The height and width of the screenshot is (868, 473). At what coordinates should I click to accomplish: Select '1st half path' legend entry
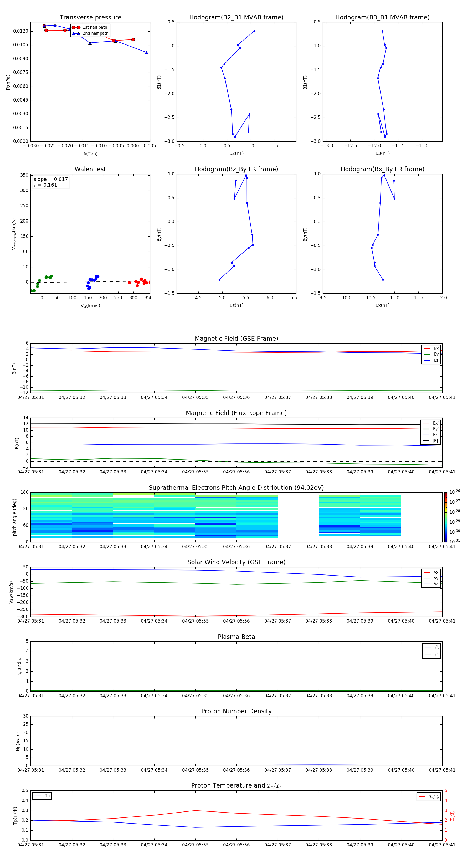(90, 27)
